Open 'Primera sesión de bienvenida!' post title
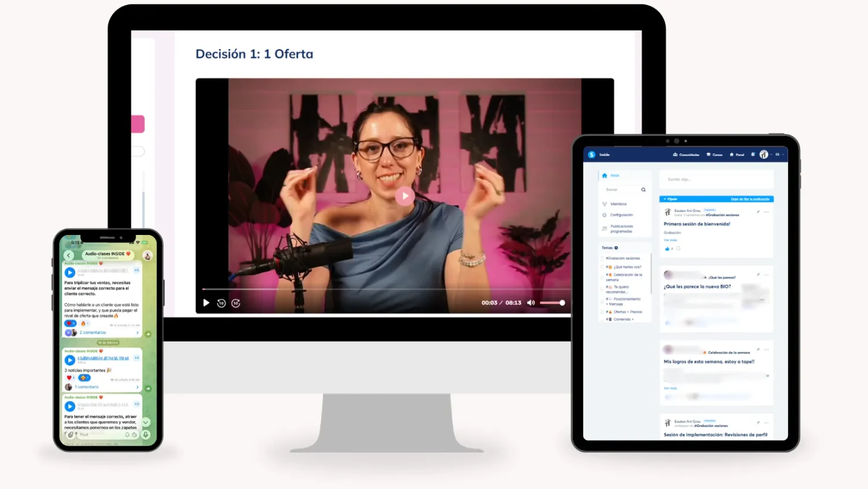 coord(697,224)
